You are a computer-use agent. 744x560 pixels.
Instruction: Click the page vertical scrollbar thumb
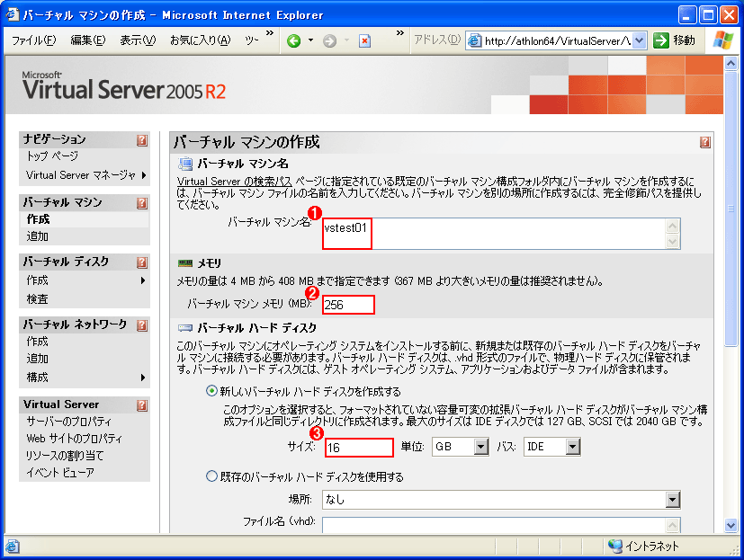point(731,209)
